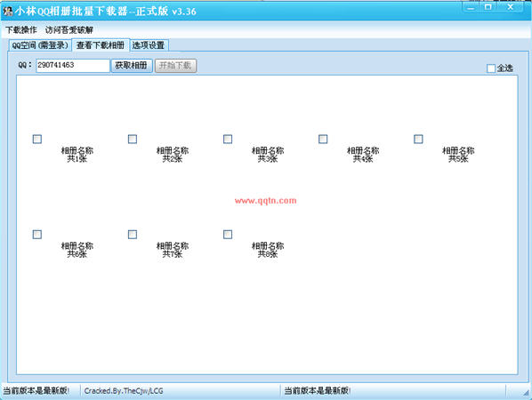Click the resize grip in status bar corner
The image size is (532, 400).
526,392
